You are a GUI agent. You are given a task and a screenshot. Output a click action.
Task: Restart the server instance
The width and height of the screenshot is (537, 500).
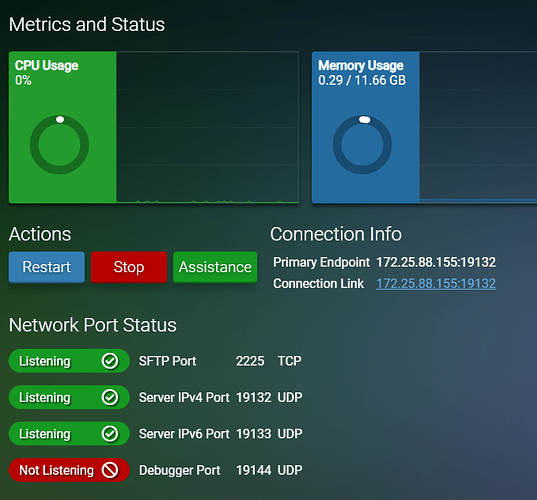[47, 267]
